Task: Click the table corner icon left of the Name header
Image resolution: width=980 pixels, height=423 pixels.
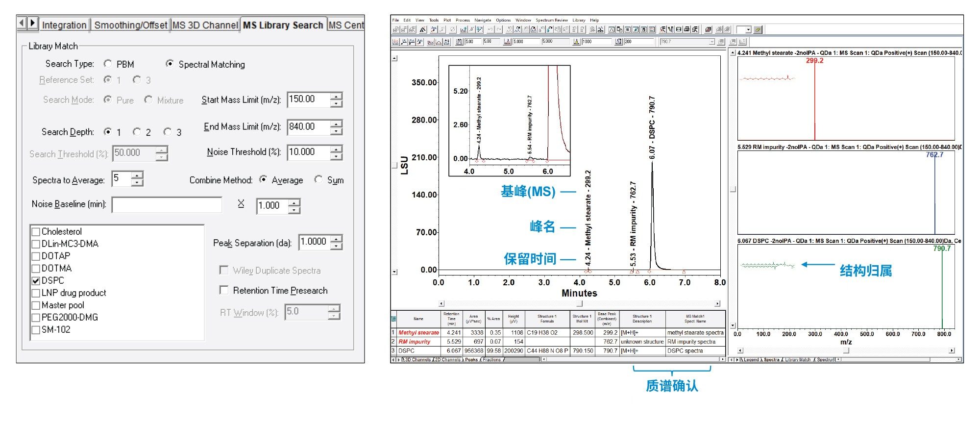Action: point(393,319)
